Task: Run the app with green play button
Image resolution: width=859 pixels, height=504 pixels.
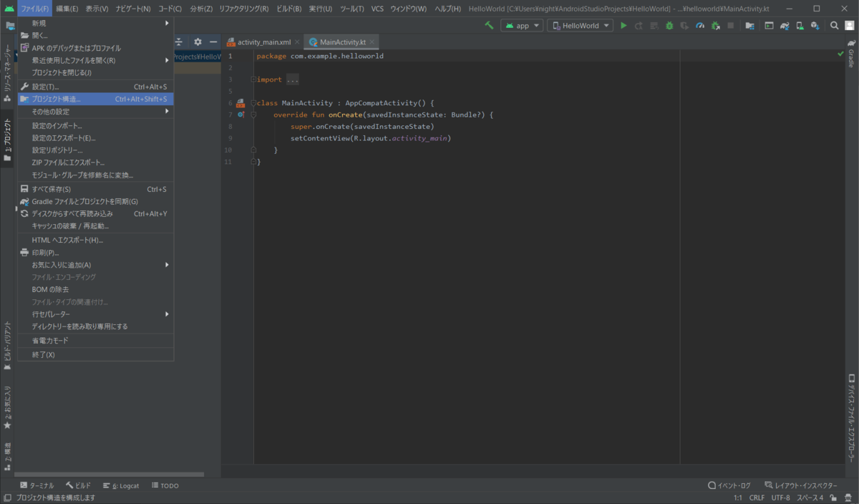Action: (623, 25)
